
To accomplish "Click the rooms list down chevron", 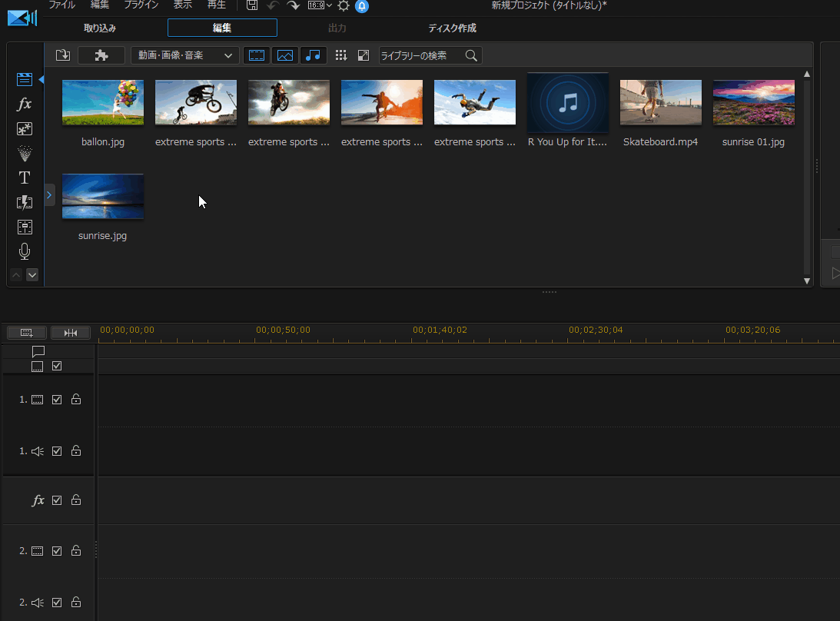I will point(32,275).
